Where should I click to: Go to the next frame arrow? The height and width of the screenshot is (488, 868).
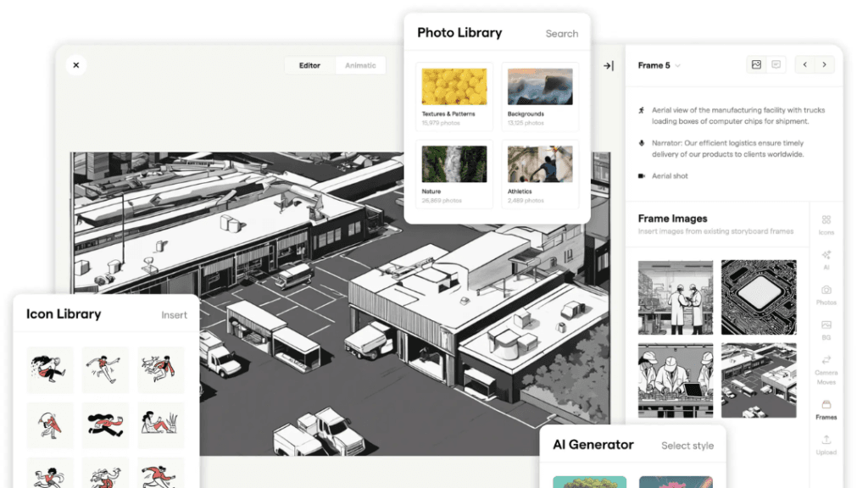824,64
